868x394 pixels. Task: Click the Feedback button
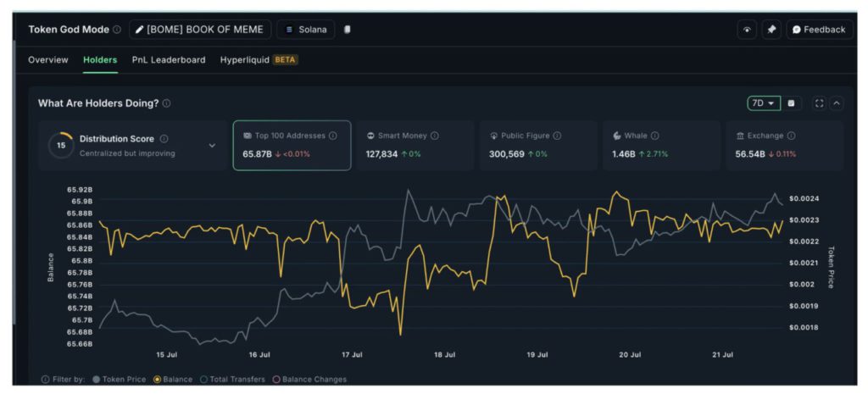[x=819, y=30]
